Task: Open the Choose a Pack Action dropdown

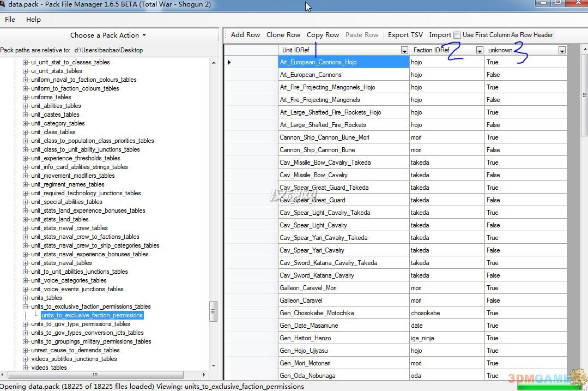Action: 108,35
